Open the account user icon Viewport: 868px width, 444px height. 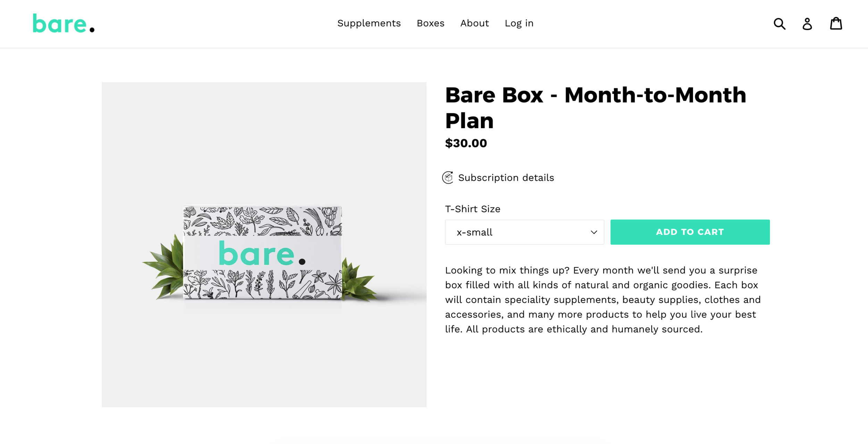807,24
